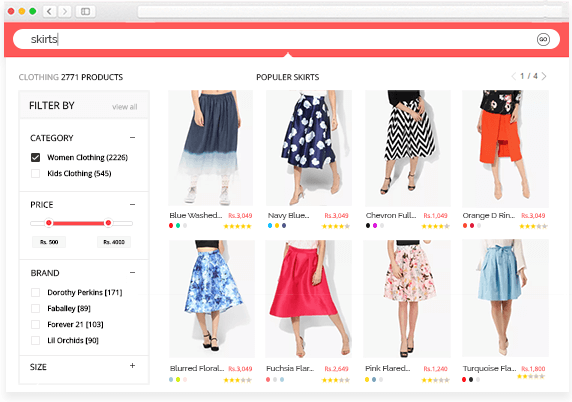Go back with browser back arrow

tap(49, 11)
